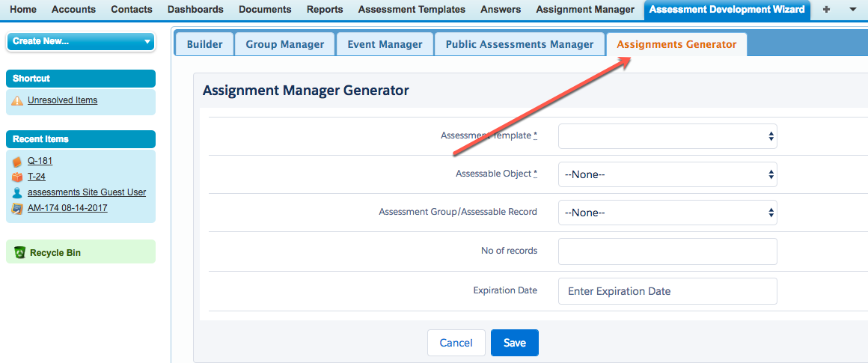Open the Accounts tab
The image size is (868, 363).
73,10
